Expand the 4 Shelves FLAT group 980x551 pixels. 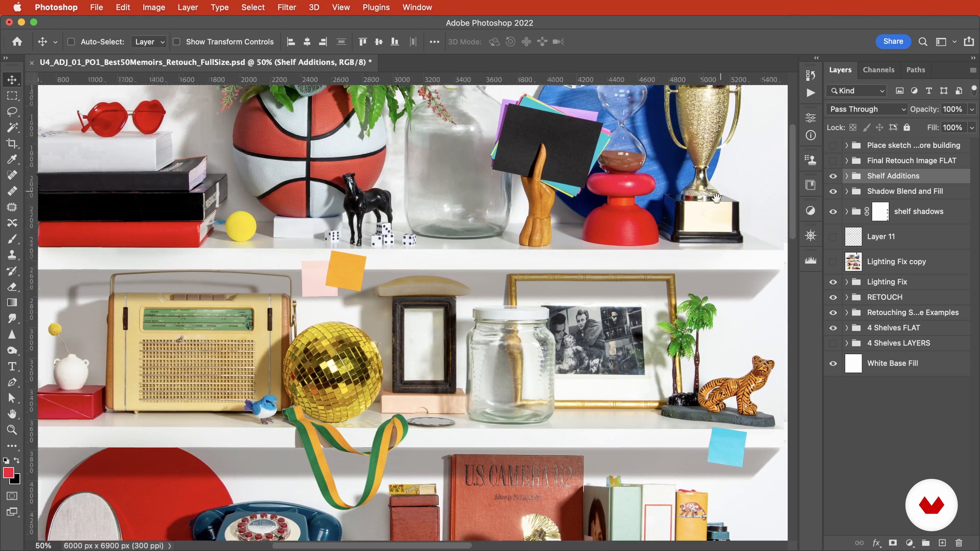[847, 328]
